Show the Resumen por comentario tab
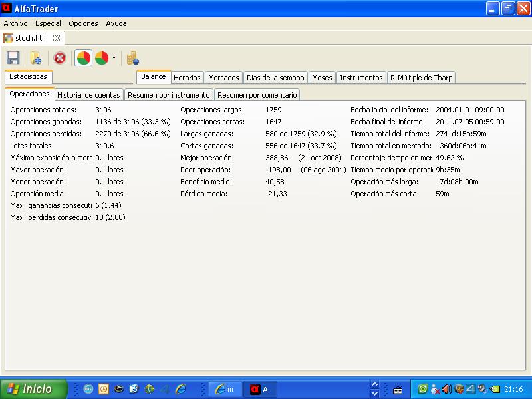 point(257,95)
